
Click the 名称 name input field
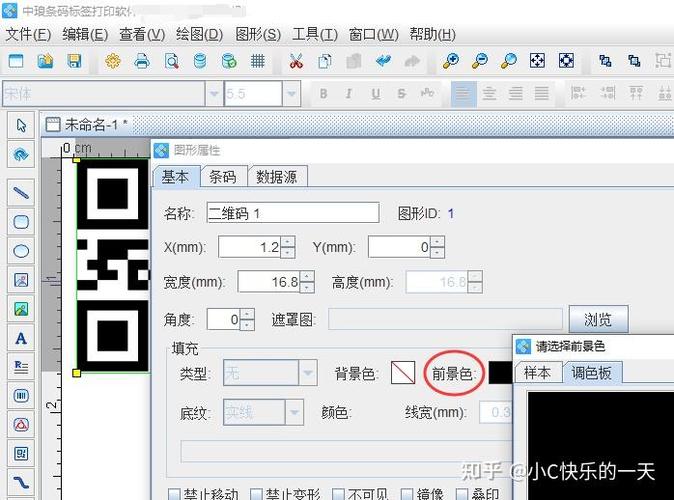tap(293, 213)
